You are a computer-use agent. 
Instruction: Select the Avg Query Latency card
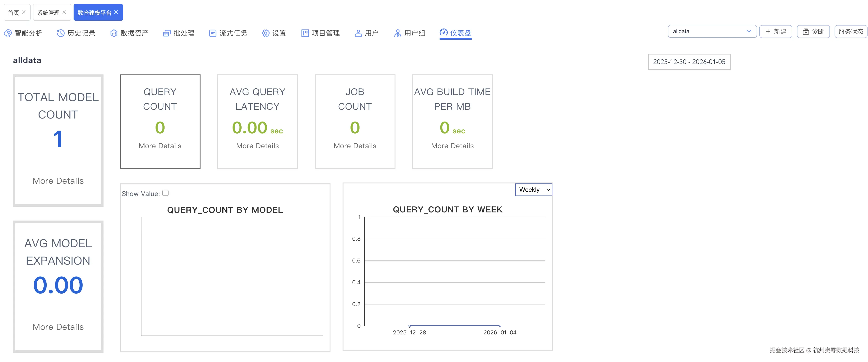click(257, 121)
